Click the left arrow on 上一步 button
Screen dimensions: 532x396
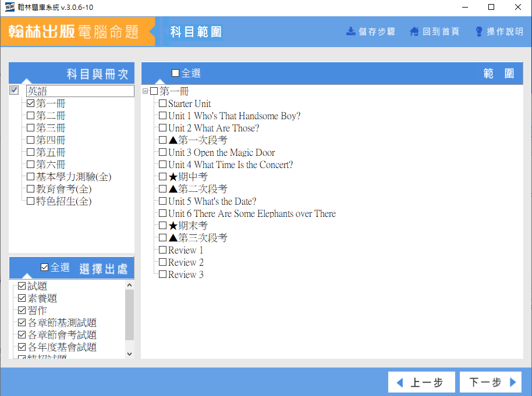[x=400, y=383]
